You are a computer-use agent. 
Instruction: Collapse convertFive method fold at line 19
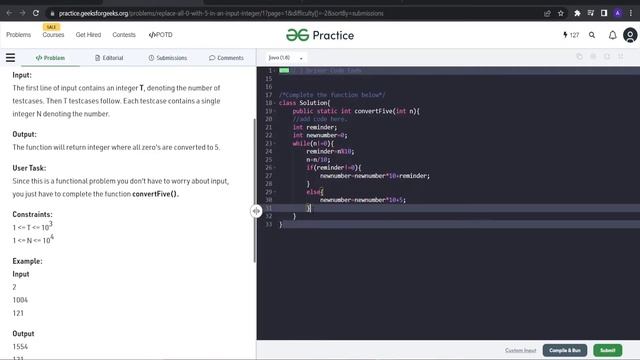click(275, 111)
